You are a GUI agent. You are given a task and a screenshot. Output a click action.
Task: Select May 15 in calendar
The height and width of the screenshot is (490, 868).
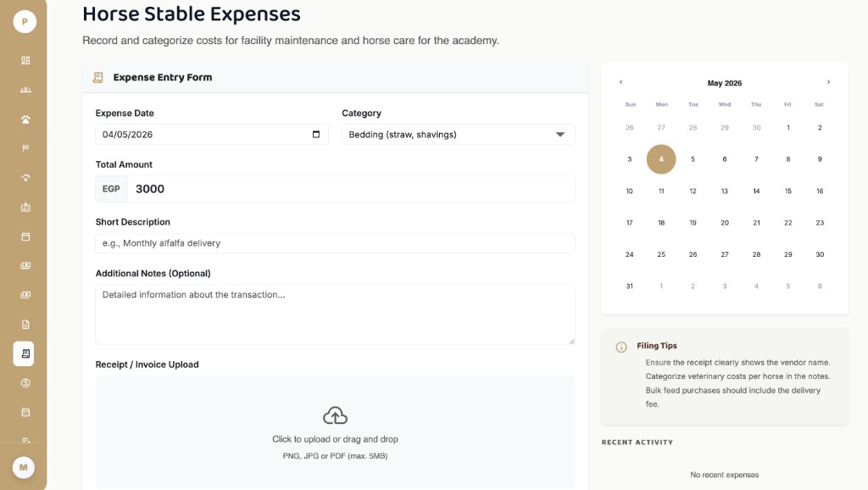click(787, 191)
